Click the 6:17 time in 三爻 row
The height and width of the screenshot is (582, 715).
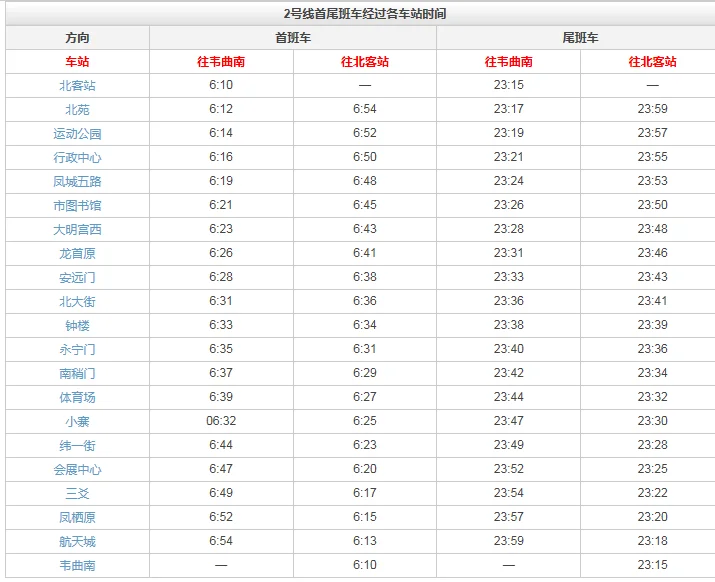pyautogui.click(x=365, y=493)
